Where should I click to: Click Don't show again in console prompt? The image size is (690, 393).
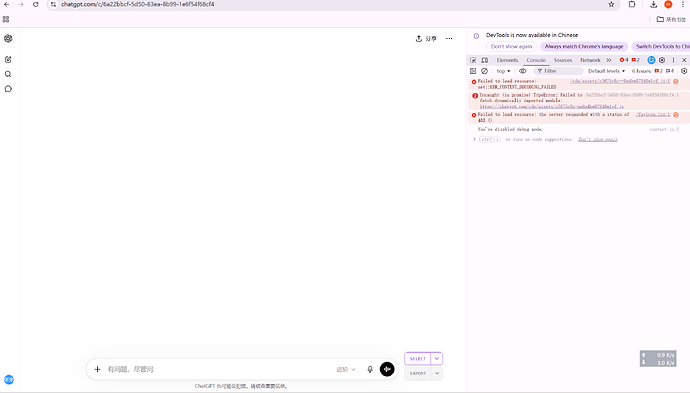(x=598, y=140)
